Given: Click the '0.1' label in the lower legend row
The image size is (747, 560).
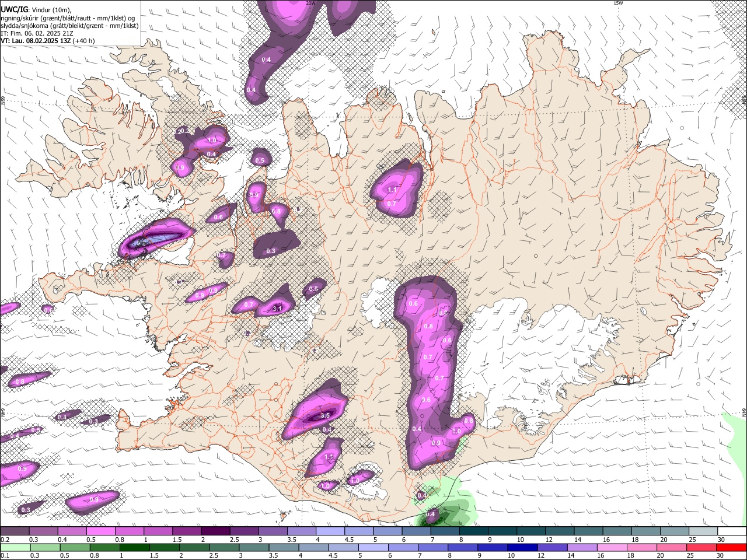Looking at the screenshot, I should [5, 555].
